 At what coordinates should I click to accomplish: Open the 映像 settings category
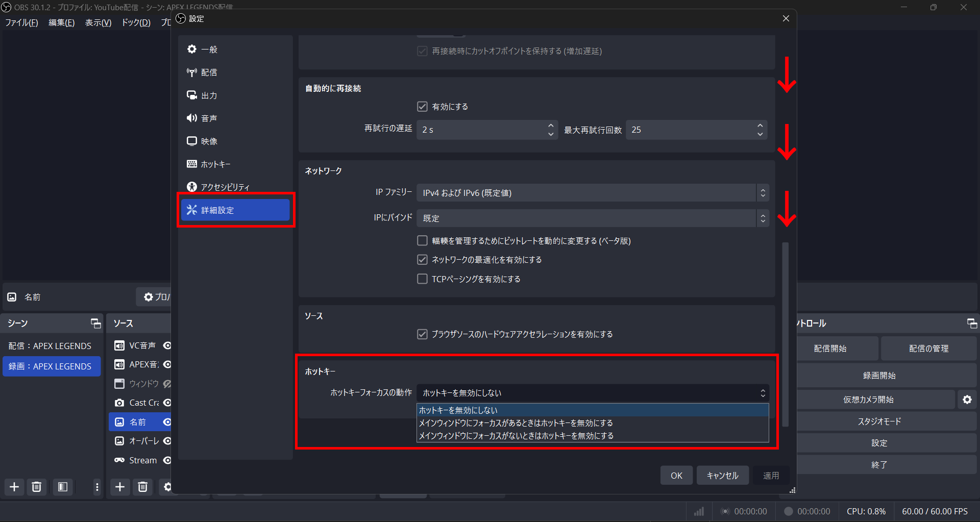pos(235,141)
